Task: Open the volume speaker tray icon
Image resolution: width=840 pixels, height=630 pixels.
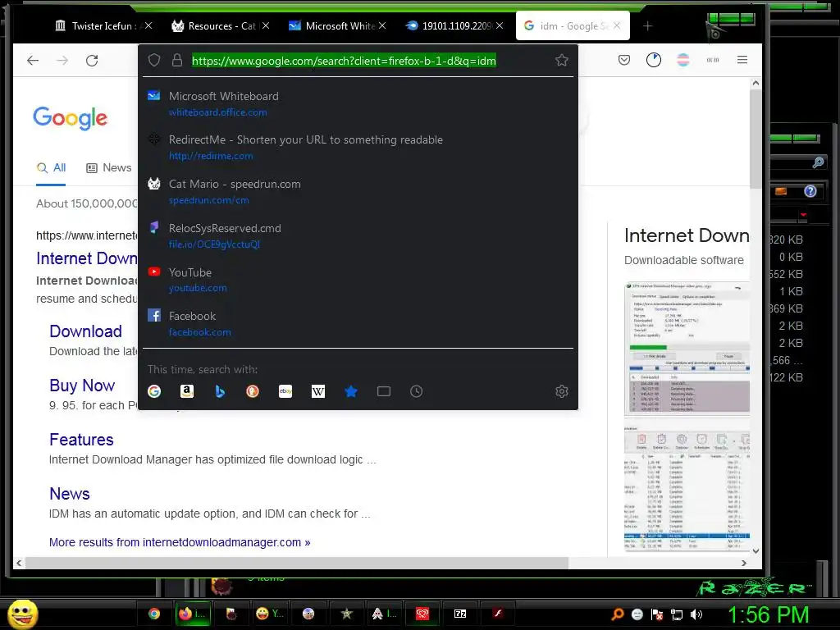Action: 696,614
